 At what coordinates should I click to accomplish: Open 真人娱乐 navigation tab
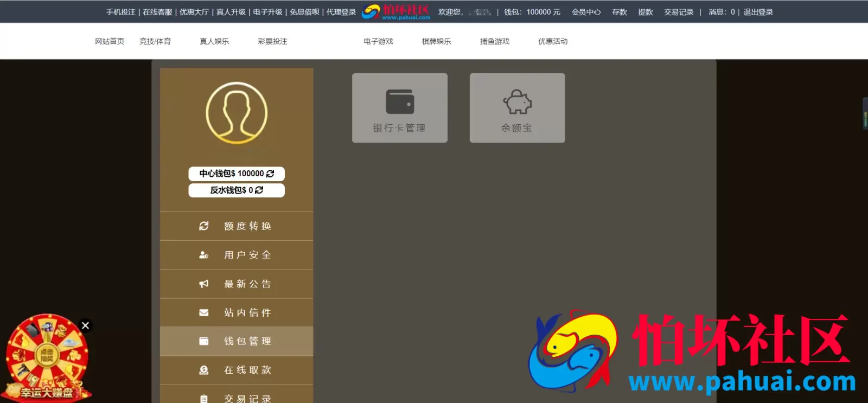pyautogui.click(x=214, y=41)
